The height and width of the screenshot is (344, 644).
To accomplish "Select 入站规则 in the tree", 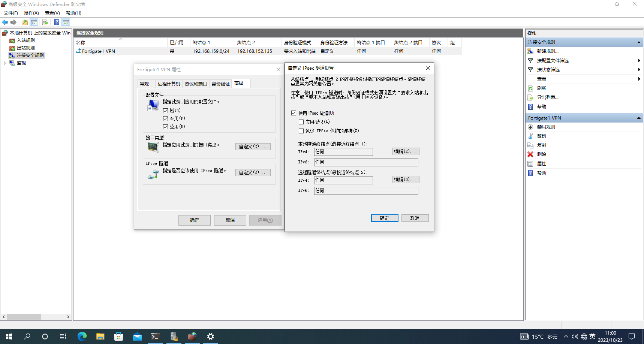I will [25, 40].
